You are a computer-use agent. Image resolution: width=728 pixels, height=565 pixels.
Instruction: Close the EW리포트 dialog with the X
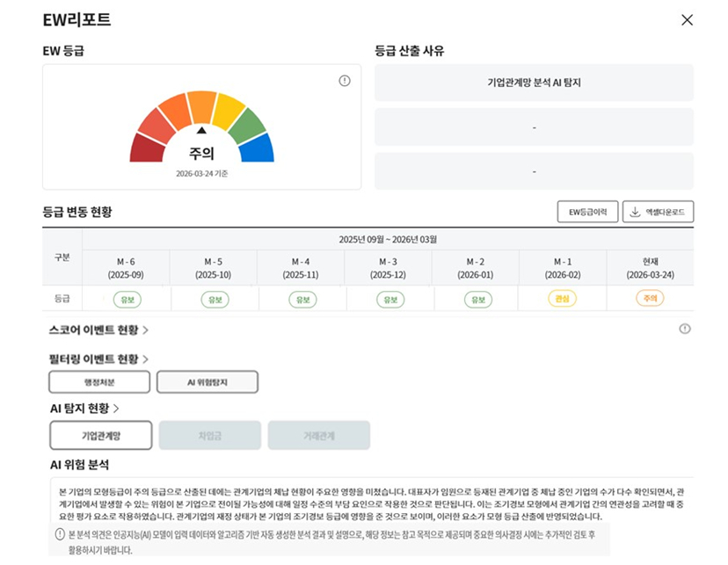click(x=687, y=19)
